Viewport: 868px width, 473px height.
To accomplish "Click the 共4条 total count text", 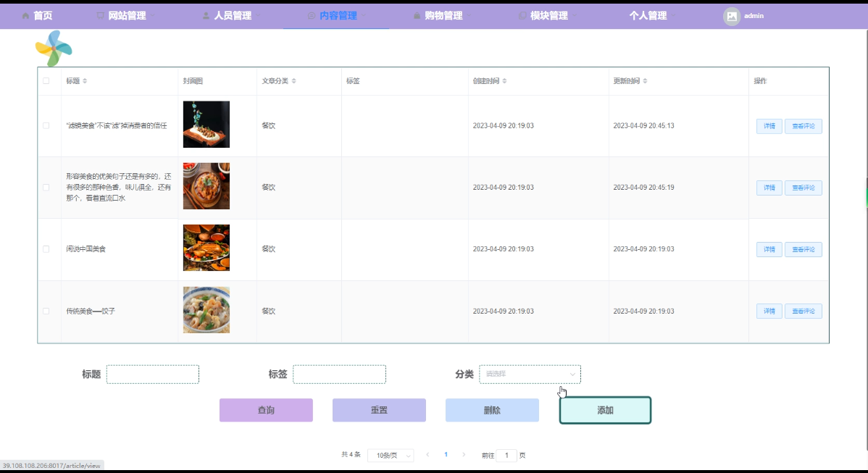I will 351,455.
